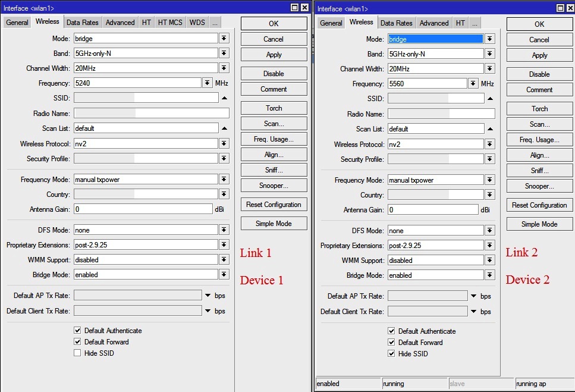Collapse Scan List arrow in Device 2 window
The width and height of the screenshot is (575, 392).
[x=491, y=129]
